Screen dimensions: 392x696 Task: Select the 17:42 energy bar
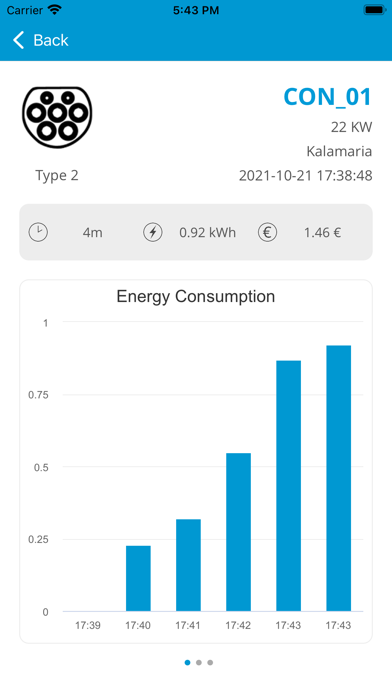pyautogui.click(x=238, y=532)
